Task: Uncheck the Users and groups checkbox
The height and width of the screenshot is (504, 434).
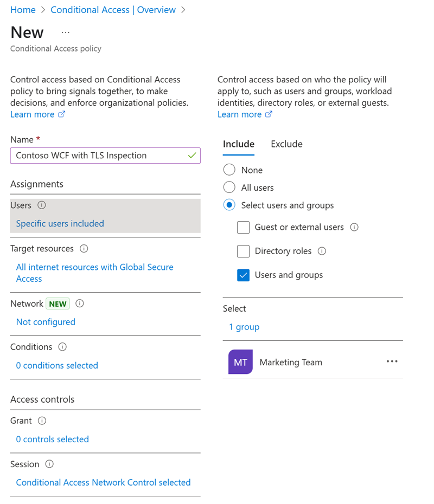Action: point(244,275)
